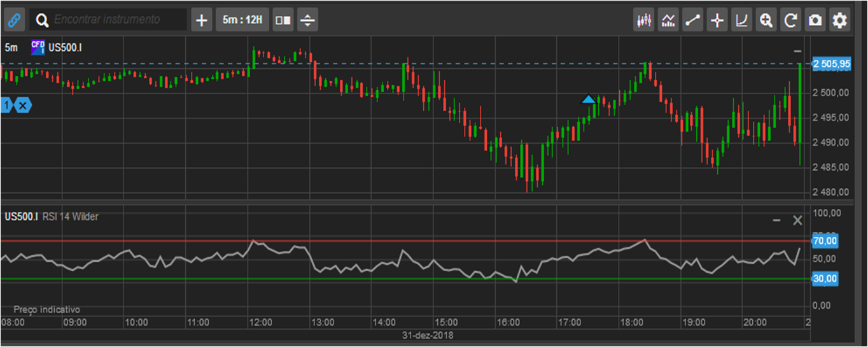Toggle the split panel layout button

click(283, 20)
